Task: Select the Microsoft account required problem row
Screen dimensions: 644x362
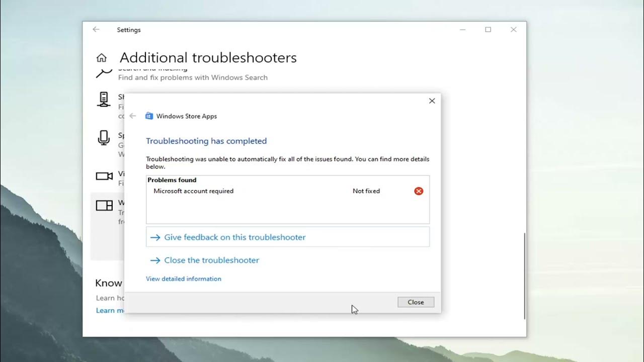Action: click(x=288, y=191)
